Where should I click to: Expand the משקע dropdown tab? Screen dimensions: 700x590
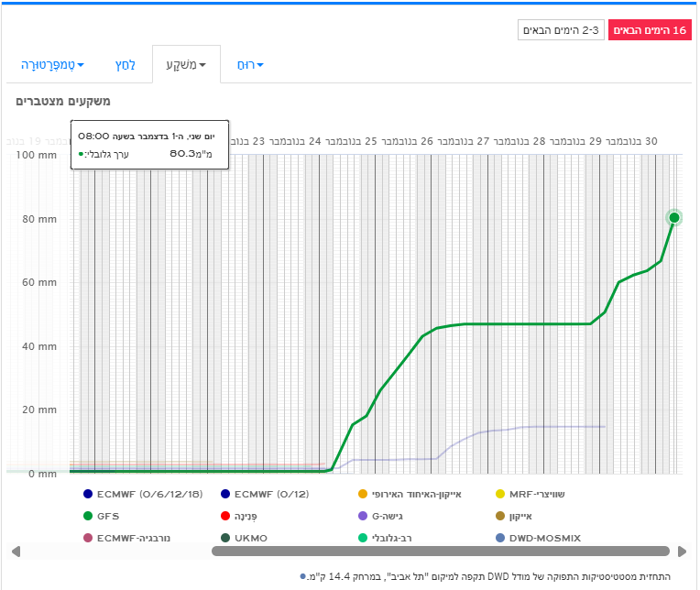[x=186, y=65]
